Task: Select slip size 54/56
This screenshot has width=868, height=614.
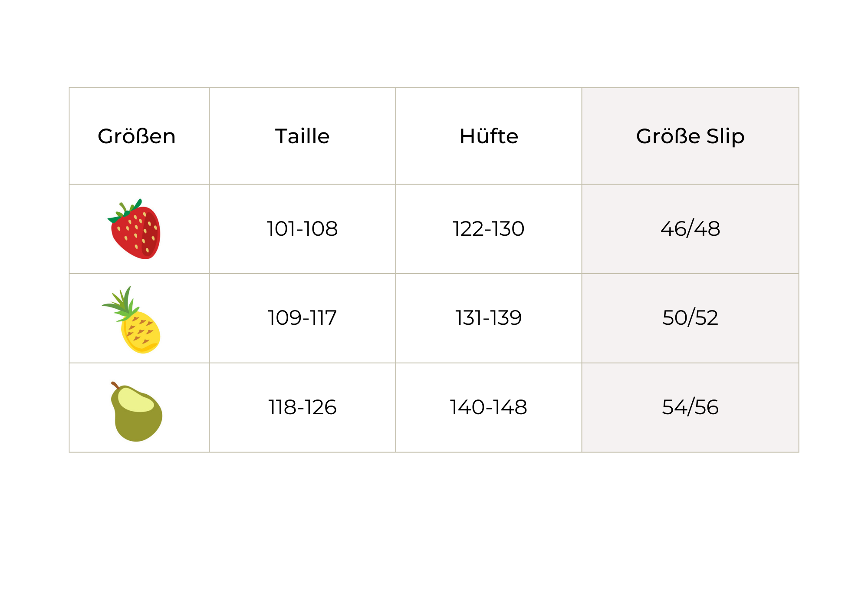Action: 690,407
